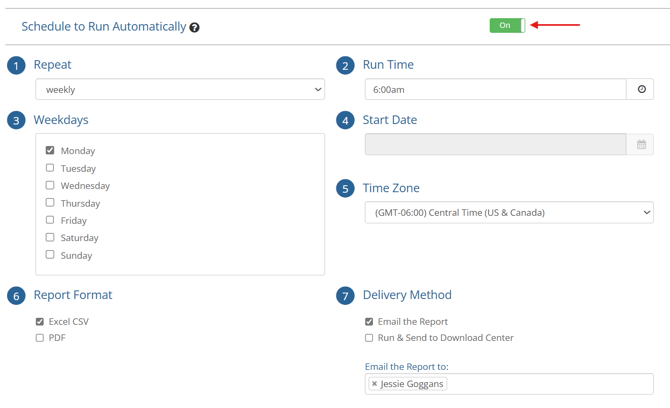Click the Repeat section heading
Viewport: 670px width, 408px height.
tap(53, 65)
